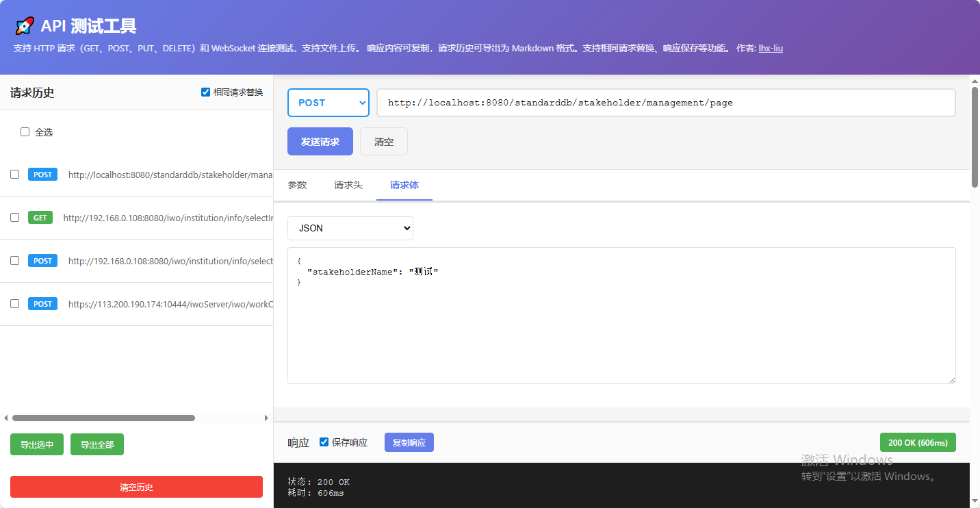Enable the 全选 select-all checkbox
The image size is (980, 508).
tap(25, 131)
